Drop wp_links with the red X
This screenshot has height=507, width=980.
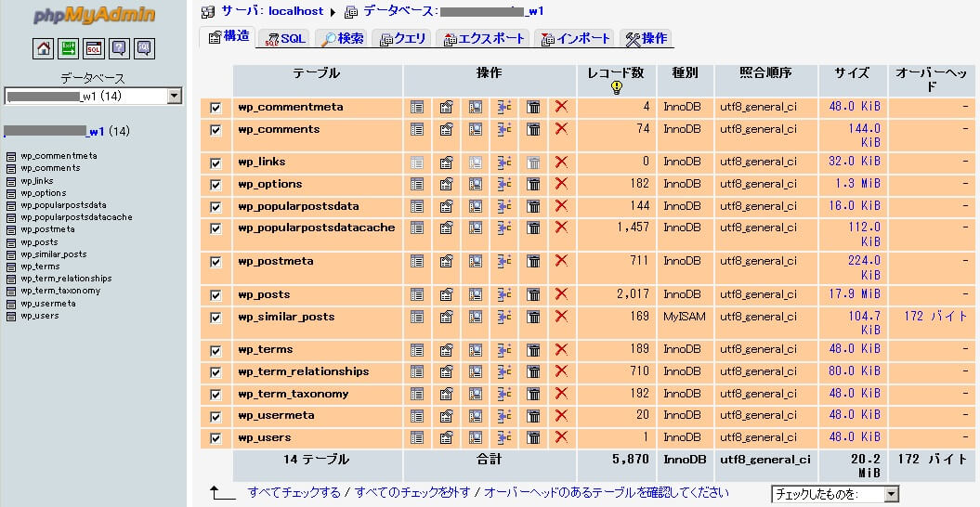coord(562,162)
